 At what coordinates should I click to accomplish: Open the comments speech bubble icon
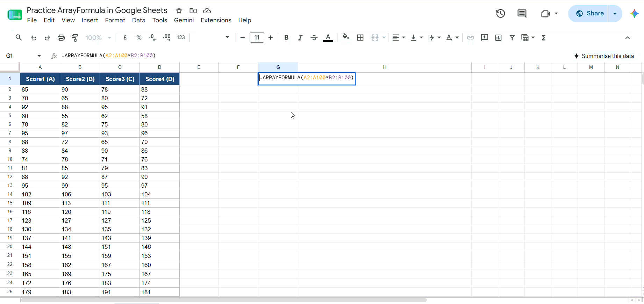click(x=522, y=14)
